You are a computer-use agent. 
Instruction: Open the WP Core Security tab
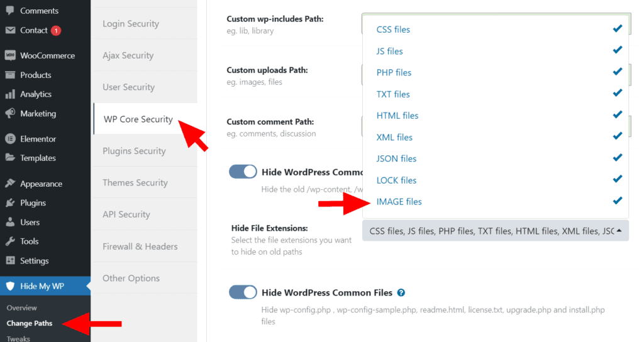(138, 119)
